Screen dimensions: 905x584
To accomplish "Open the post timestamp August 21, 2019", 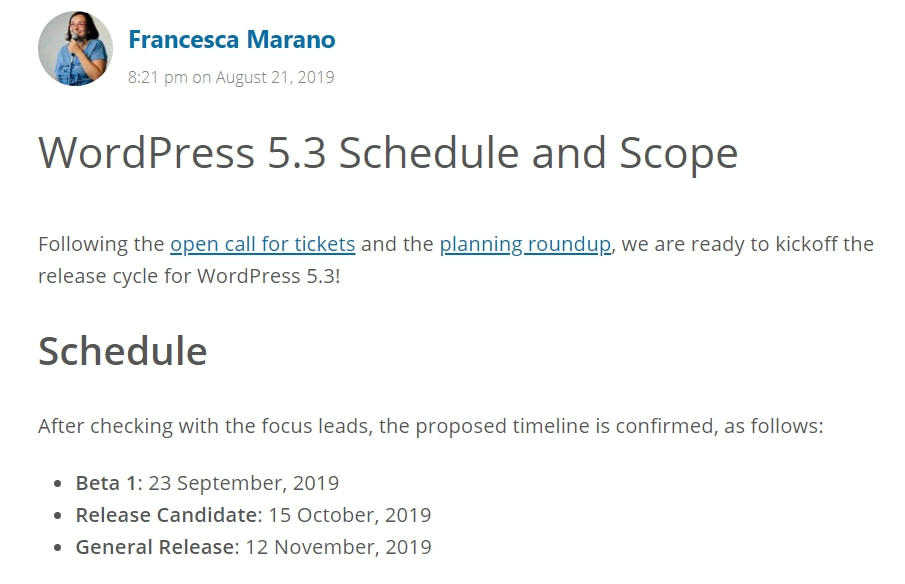I will tap(231, 77).
